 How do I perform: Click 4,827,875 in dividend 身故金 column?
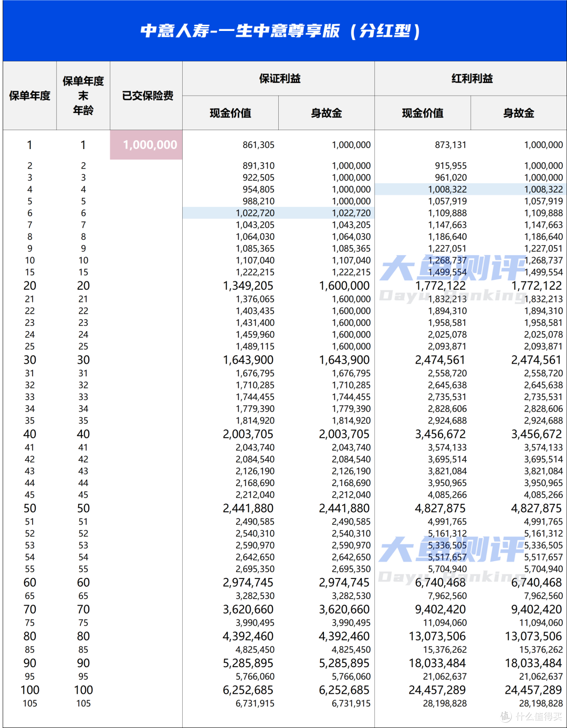coord(537,509)
